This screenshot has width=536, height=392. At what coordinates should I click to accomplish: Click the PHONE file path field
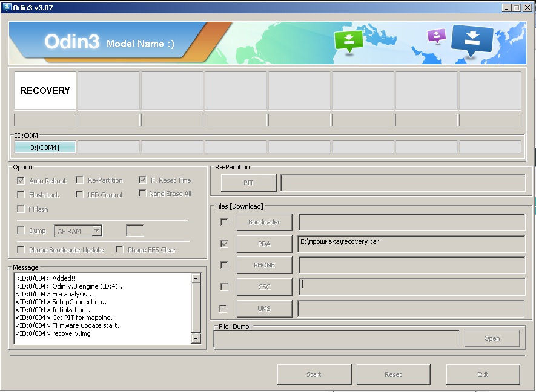tap(412, 265)
